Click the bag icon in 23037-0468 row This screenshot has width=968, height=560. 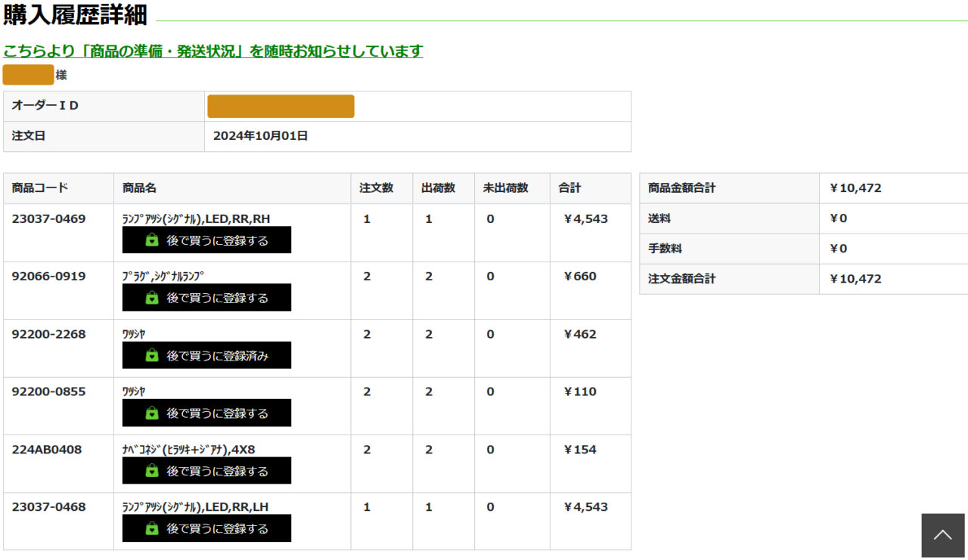pyautogui.click(x=152, y=528)
